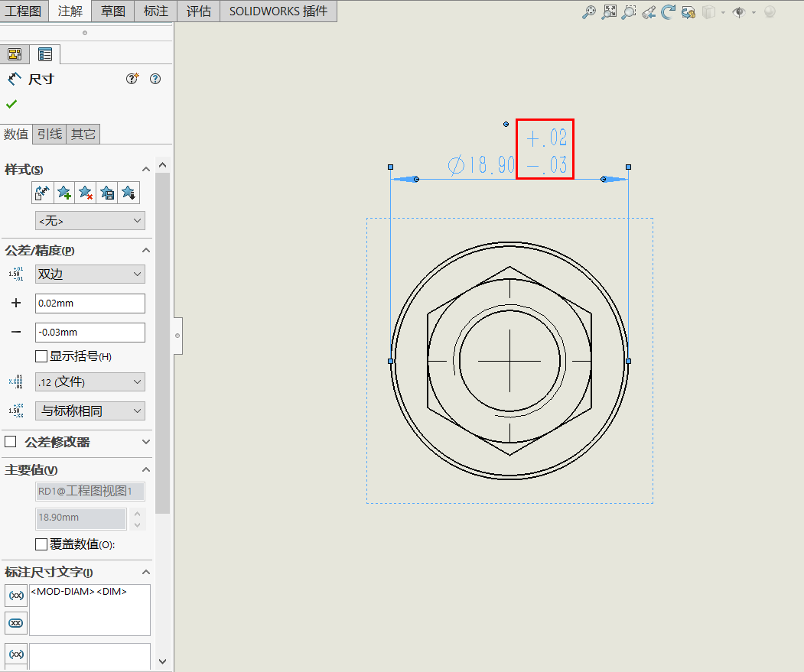Switch to the FeatureManager design tree tab
The image size is (804, 672).
pyautogui.click(x=15, y=54)
